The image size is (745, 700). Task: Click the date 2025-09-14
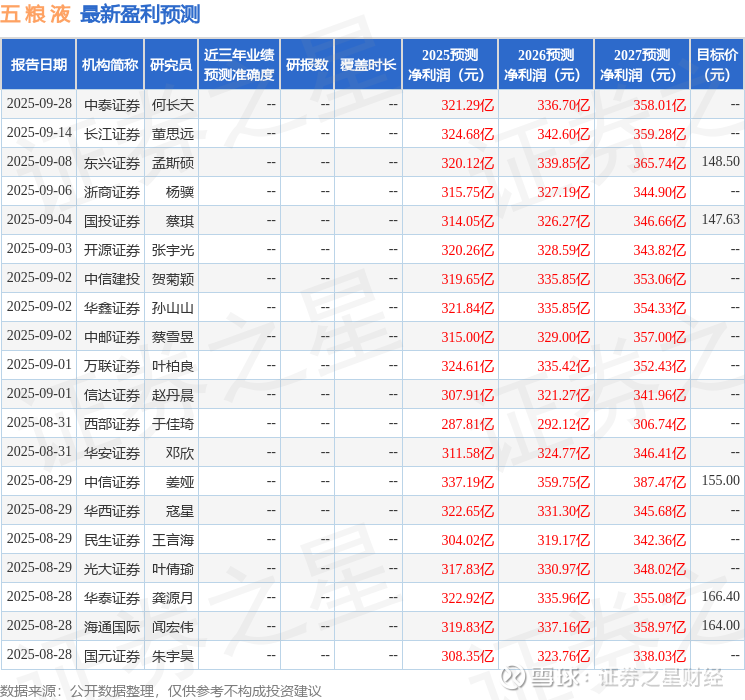[39, 132]
